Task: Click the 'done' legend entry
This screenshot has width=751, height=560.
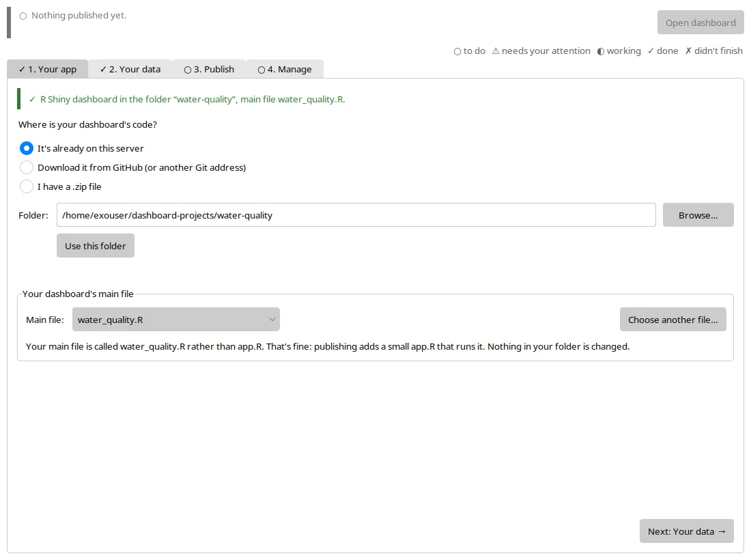Action: click(662, 51)
